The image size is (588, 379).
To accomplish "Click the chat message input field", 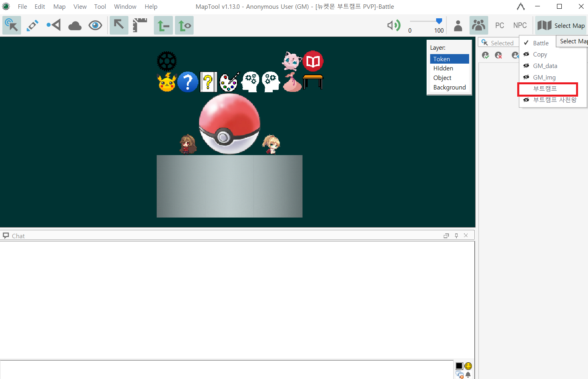I will pos(227,369).
